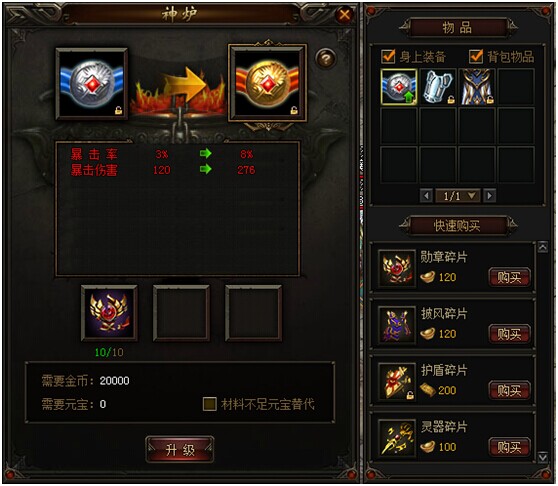Uncheck the 身上装备 checkbox

click(388, 56)
